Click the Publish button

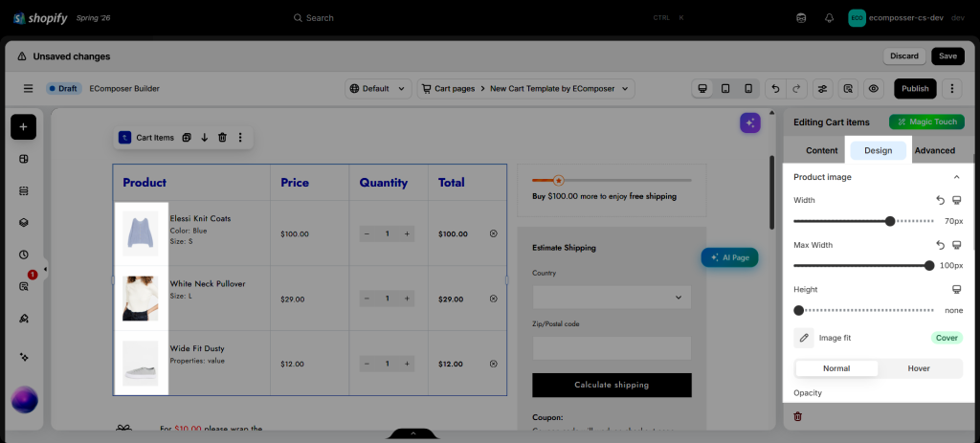coord(915,89)
